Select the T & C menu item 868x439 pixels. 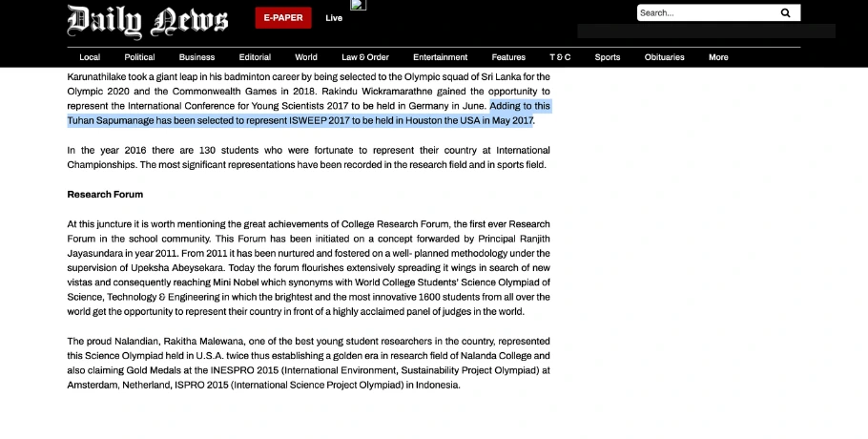click(560, 57)
